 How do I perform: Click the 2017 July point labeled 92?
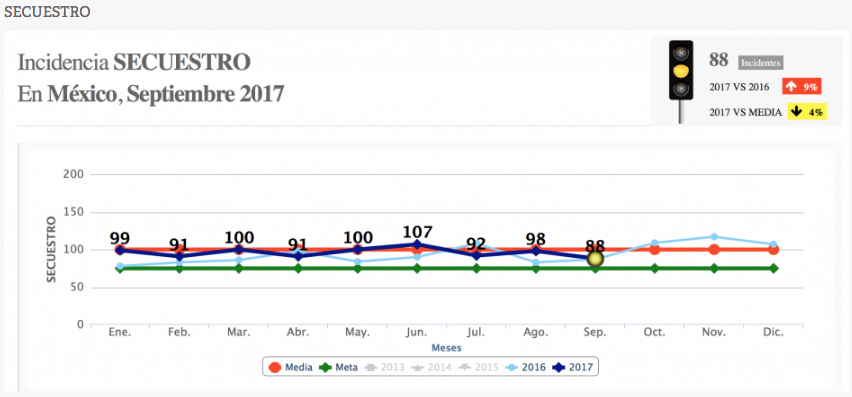click(476, 255)
